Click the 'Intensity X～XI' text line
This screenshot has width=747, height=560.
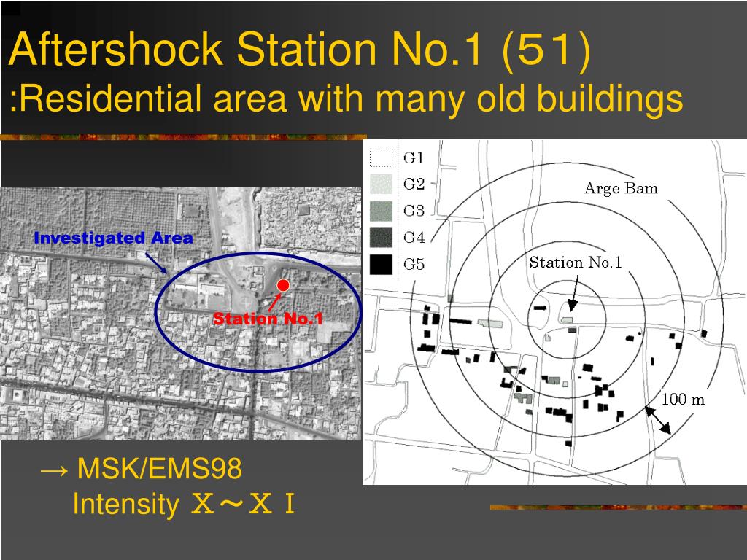pos(184,504)
